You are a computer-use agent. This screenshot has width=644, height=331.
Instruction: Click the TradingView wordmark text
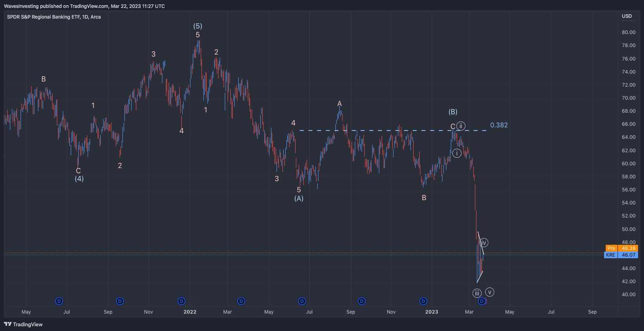28,324
